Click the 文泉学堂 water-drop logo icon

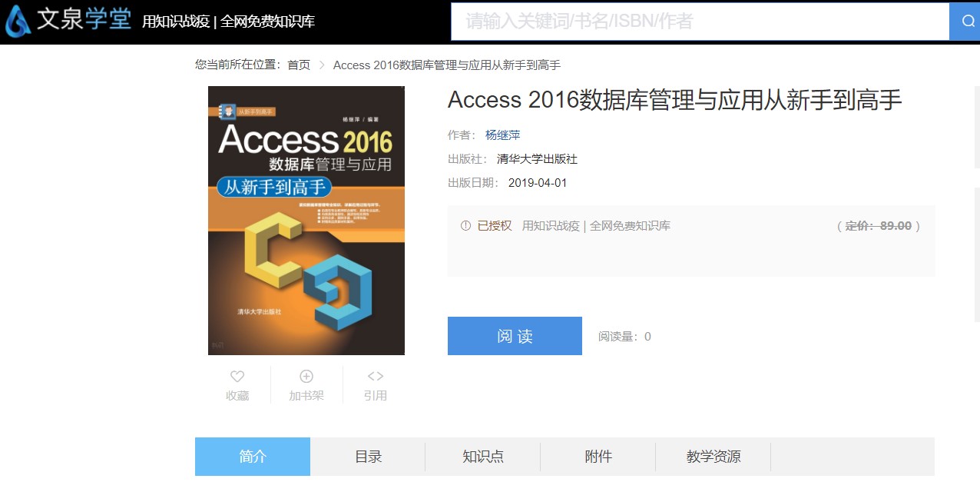click(17, 22)
